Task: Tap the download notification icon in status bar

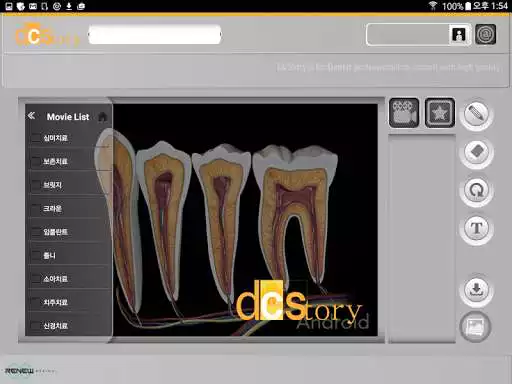Action: [x=69, y=6]
